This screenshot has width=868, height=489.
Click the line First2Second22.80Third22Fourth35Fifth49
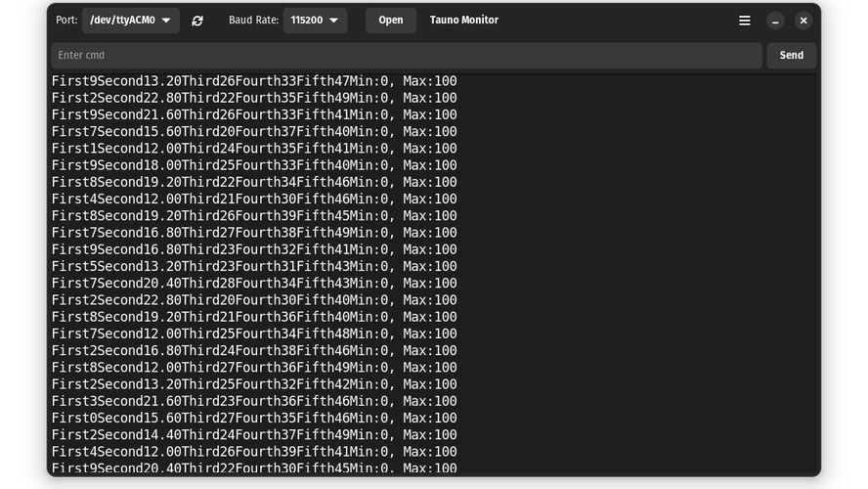click(x=254, y=98)
